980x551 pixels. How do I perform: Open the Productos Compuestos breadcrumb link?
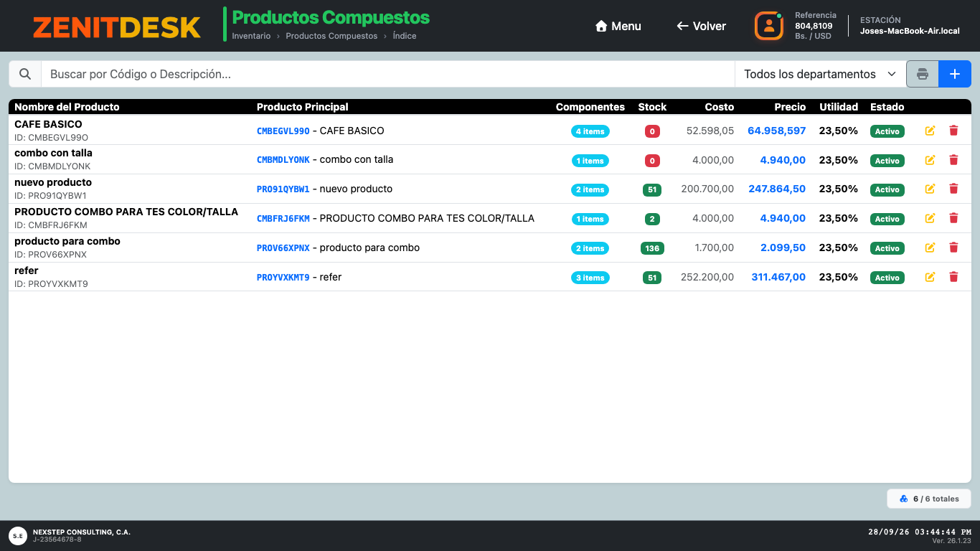(x=331, y=36)
